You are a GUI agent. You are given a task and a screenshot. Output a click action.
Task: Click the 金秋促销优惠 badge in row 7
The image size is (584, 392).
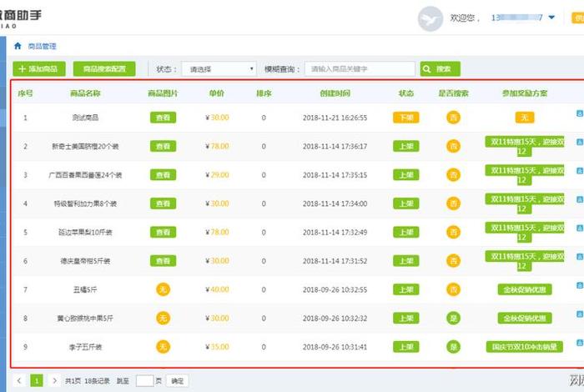[525, 289]
